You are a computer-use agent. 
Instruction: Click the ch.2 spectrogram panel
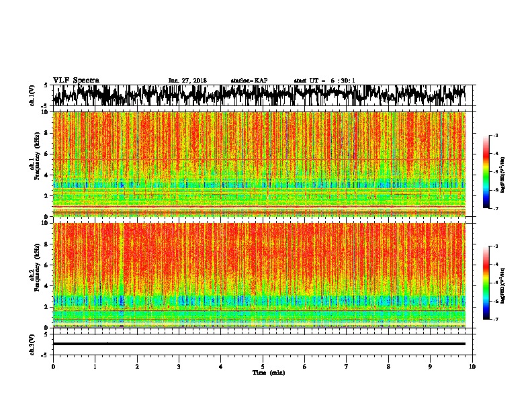point(259,275)
